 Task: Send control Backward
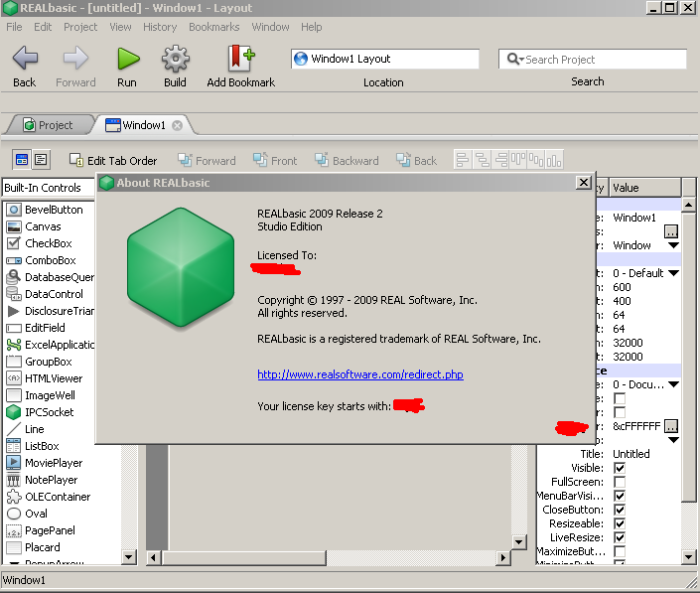(x=347, y=160)
